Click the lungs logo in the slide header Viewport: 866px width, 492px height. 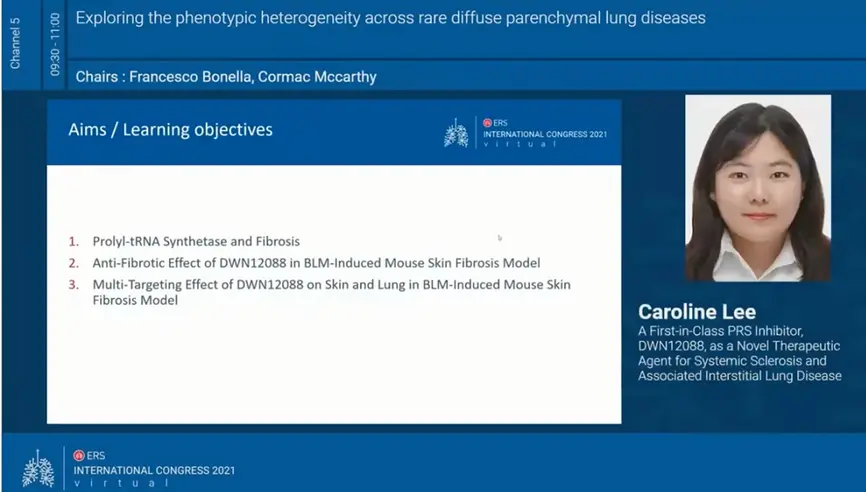point(456,133)
